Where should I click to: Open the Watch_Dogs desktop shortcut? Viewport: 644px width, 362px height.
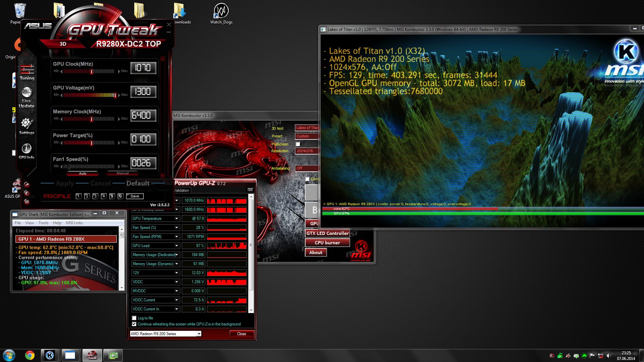point(221,13)
